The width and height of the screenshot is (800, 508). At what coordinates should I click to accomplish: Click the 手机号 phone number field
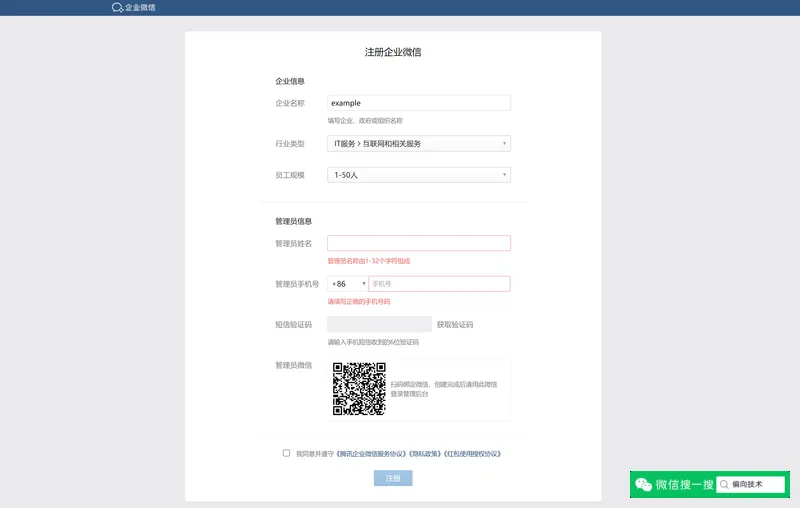pos(439,284)
